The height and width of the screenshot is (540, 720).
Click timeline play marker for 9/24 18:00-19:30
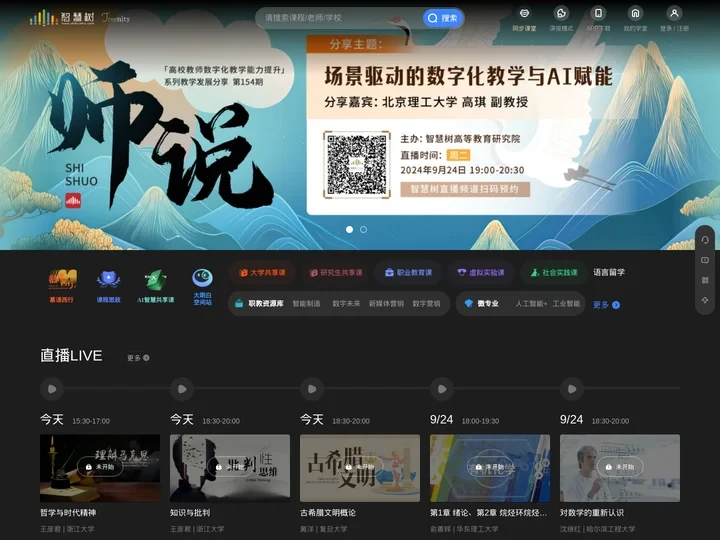(x=442, y=389)
